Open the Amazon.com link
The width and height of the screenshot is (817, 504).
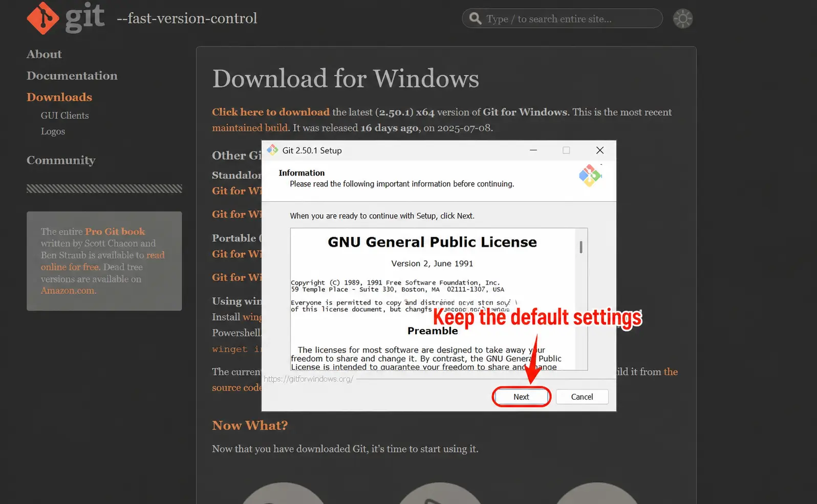point(68,291)
